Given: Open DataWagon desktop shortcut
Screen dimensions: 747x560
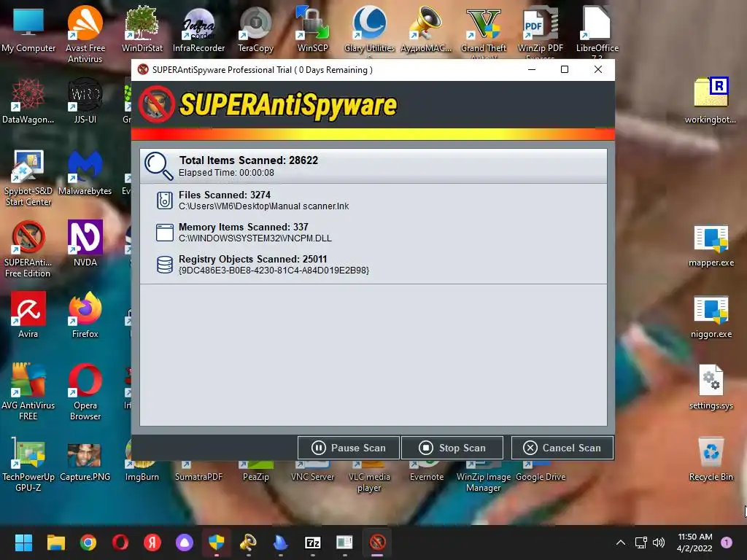Looking at the screenshot, I should (28, 101).
